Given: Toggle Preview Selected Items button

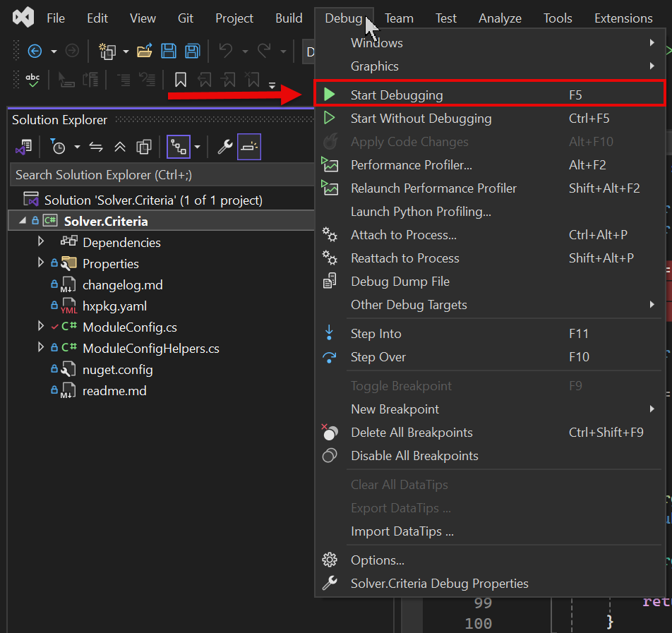Looking at the screenshot, I should (249, 147).
